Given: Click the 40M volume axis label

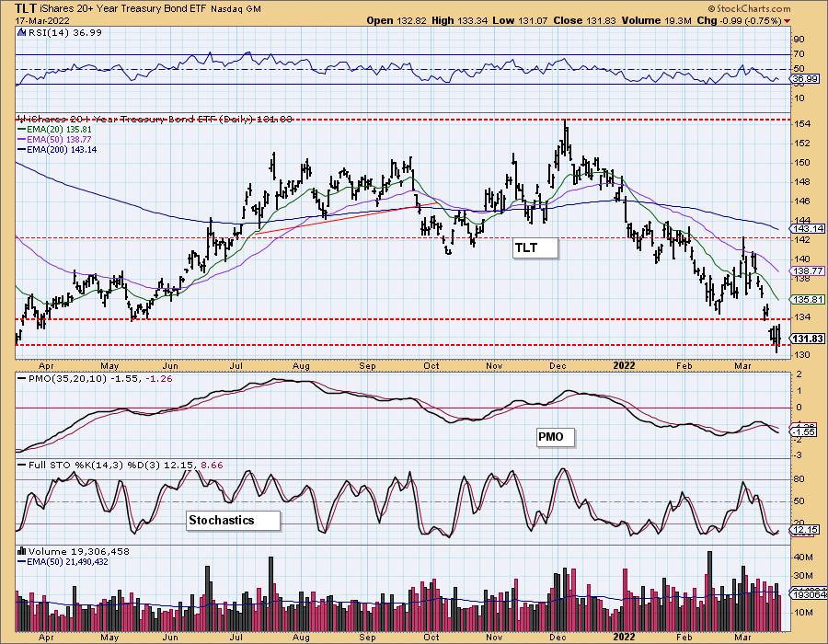Looking at the screenshot, I should coord(803,557).
